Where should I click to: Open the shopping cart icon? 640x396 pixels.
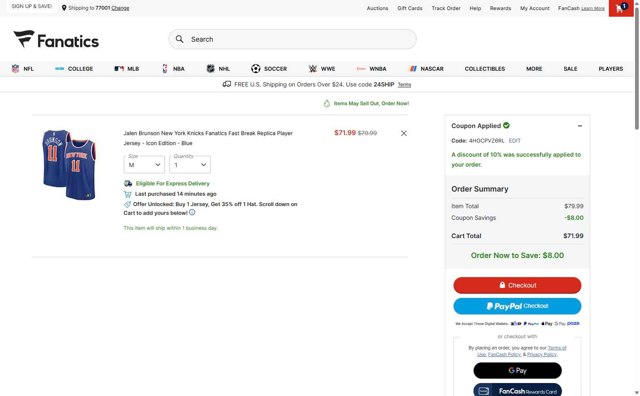point(620,8)
